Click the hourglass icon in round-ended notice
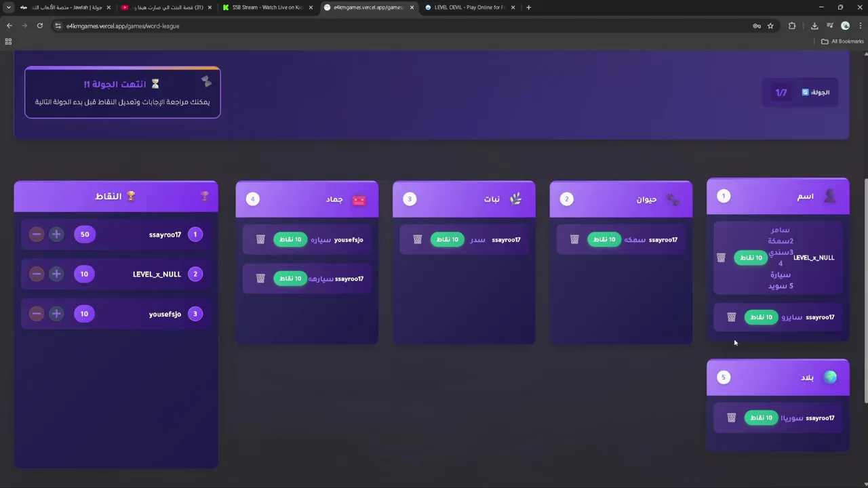Screen dimensions: 868x488 155,84
